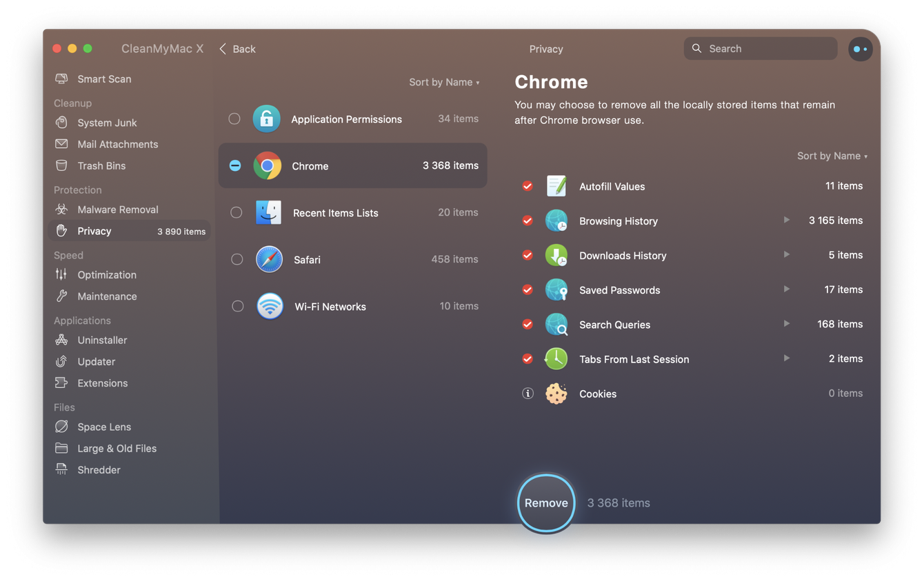
Task: Click the Malware Removal biohazard icon
Action: tap(61, 210)
